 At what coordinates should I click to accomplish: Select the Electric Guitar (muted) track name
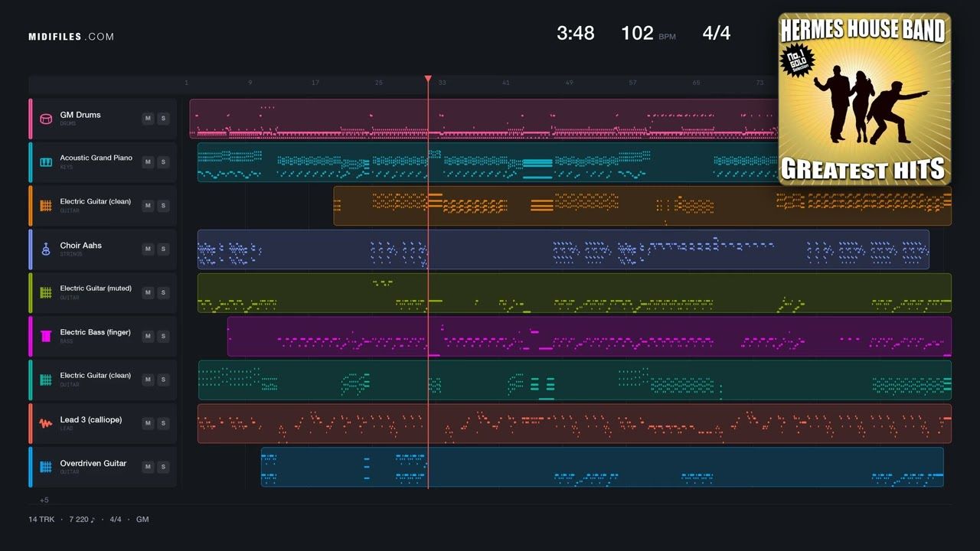pos(96,289)
